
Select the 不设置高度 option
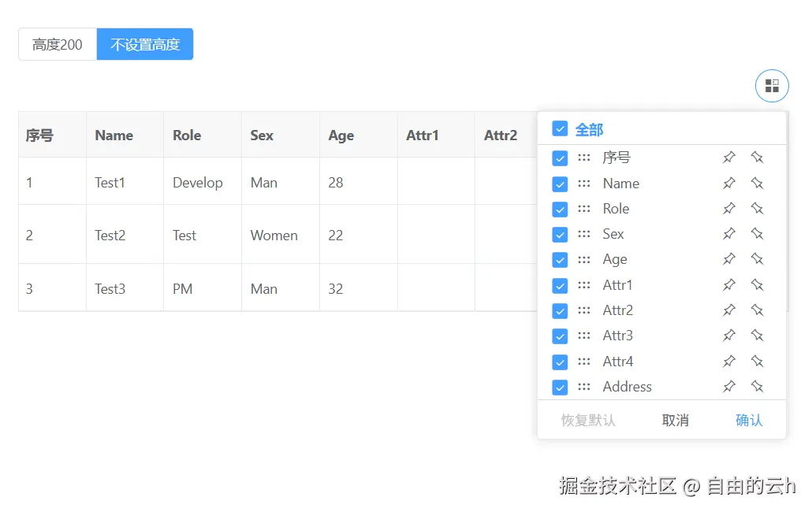(x=145, y=45)
